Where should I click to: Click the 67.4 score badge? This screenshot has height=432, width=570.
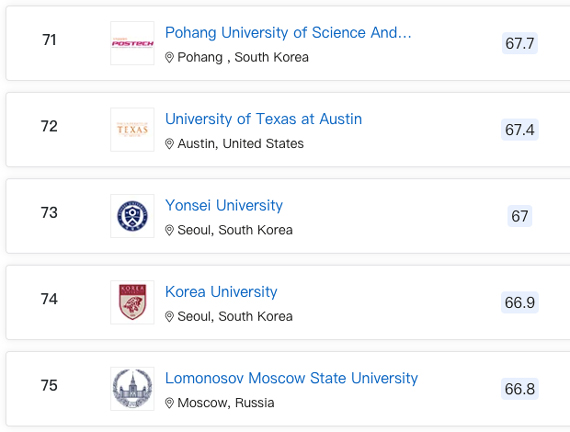[520, 129]
